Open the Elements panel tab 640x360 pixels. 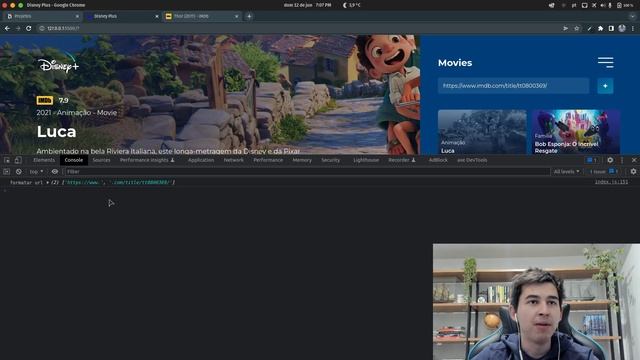(44, 160)
